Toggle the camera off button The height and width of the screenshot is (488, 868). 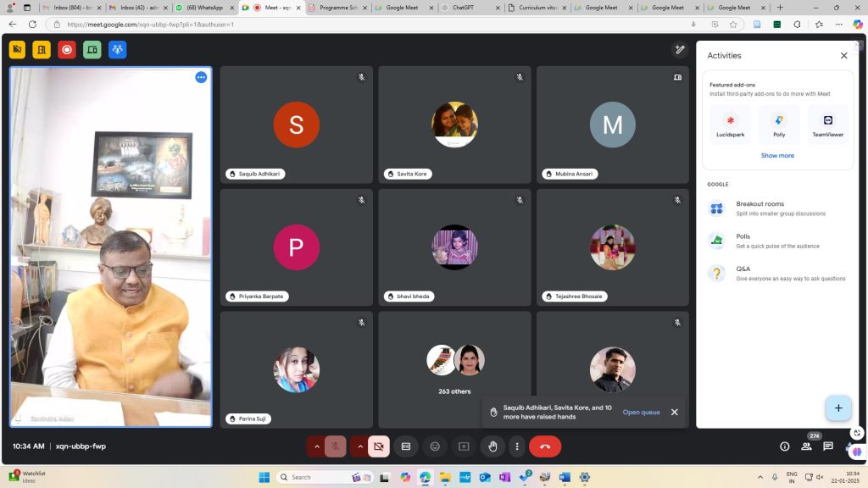(x=379, y=446)
